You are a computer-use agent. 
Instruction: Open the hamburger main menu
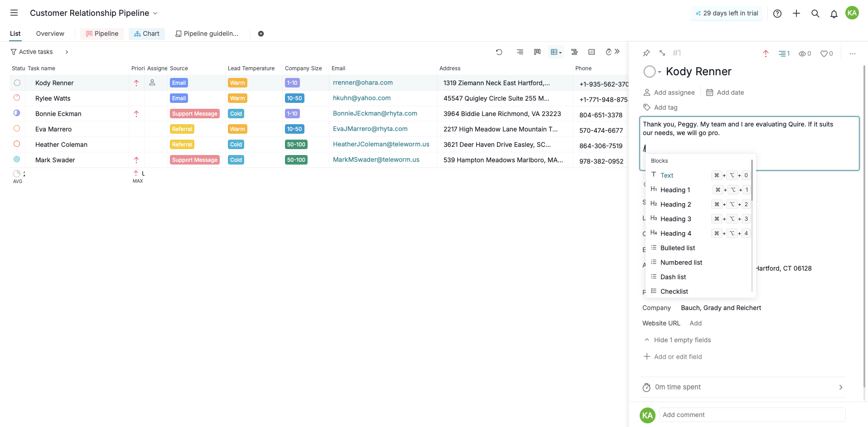pyautogui.click(x=14, y=13)
